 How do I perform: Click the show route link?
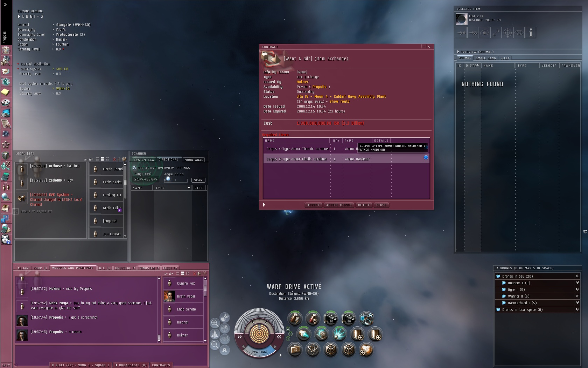pyautogui.click(x=339, y=102)
